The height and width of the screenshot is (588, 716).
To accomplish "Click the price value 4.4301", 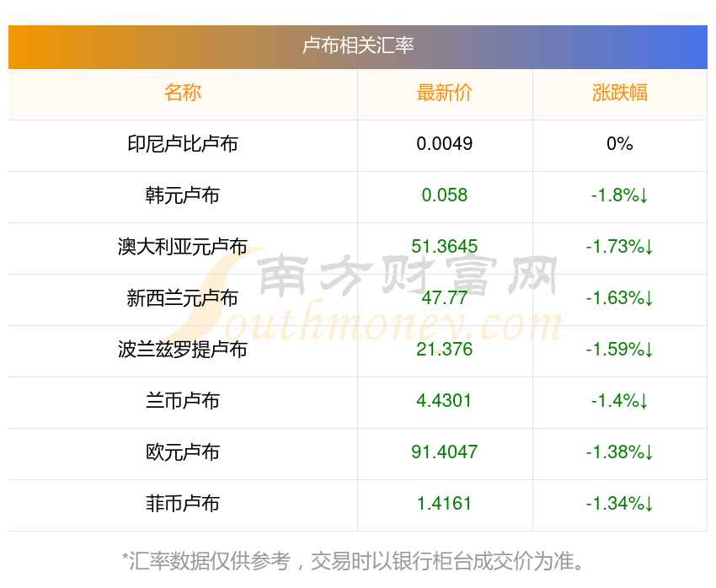I will 444,401.
